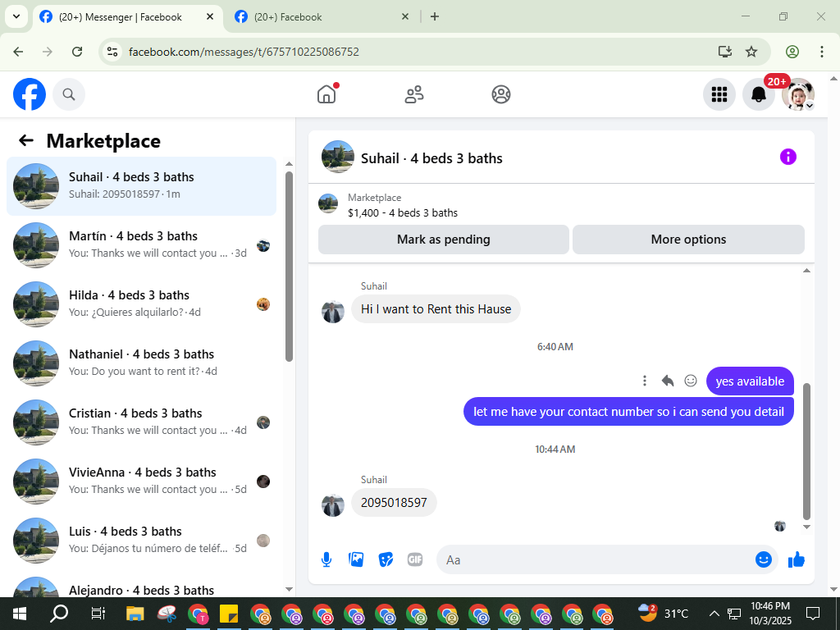Open the Suhail conversation in list
Viewport: 840px width, 630px height.
point(141,186)
